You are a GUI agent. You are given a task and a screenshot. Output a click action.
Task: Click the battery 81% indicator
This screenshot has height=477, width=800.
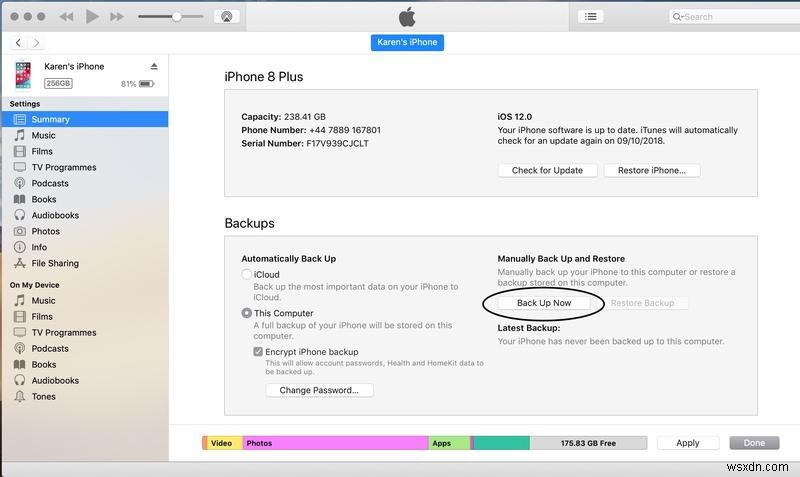138,84
